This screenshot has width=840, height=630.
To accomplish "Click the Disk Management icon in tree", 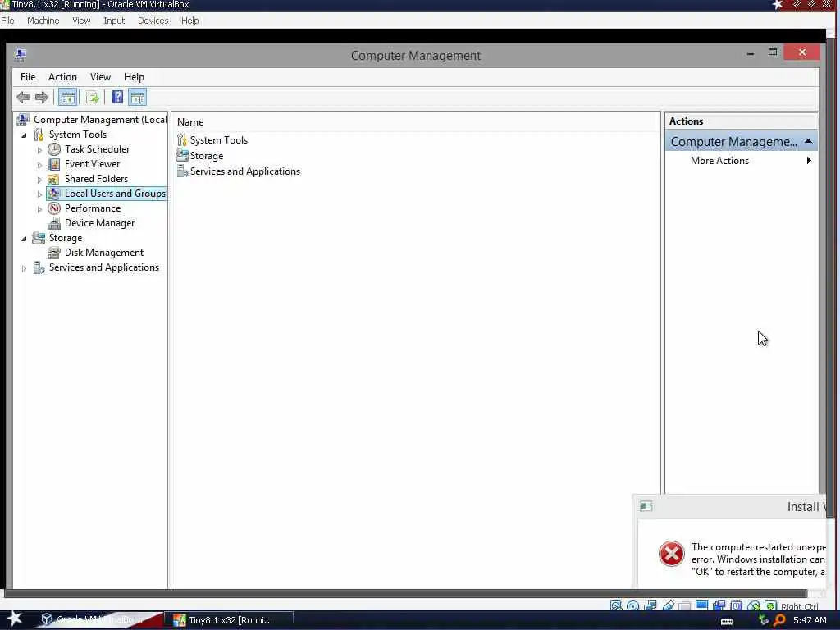I will coord(53,253).
